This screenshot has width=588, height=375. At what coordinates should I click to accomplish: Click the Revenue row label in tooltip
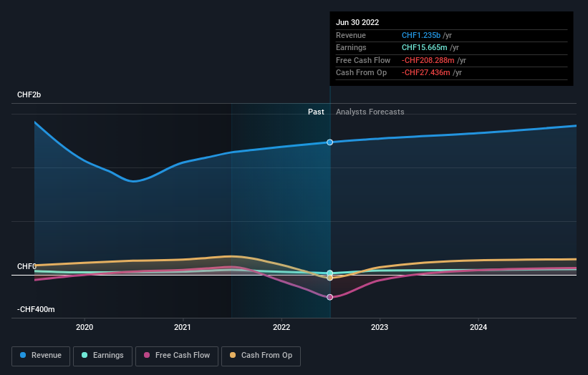coord(351,35)
